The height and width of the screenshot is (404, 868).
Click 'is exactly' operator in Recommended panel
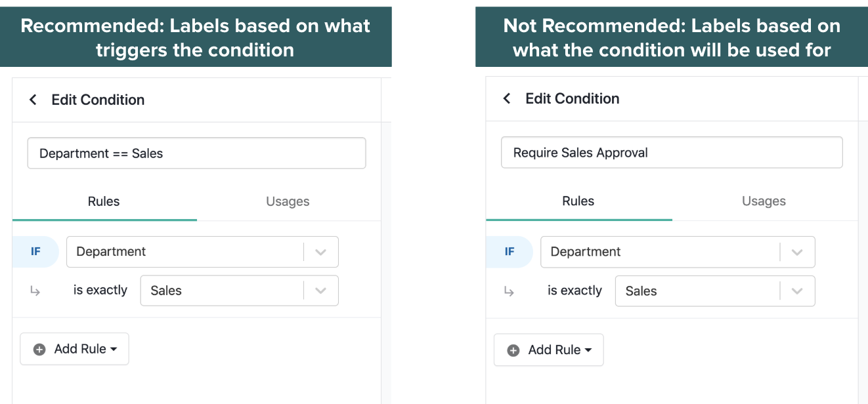100,290
